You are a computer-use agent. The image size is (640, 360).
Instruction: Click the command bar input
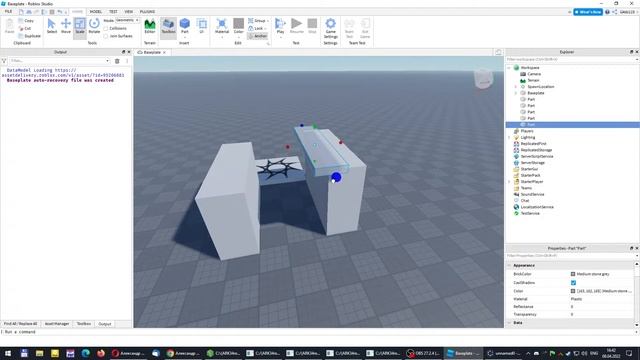(318, 332)
